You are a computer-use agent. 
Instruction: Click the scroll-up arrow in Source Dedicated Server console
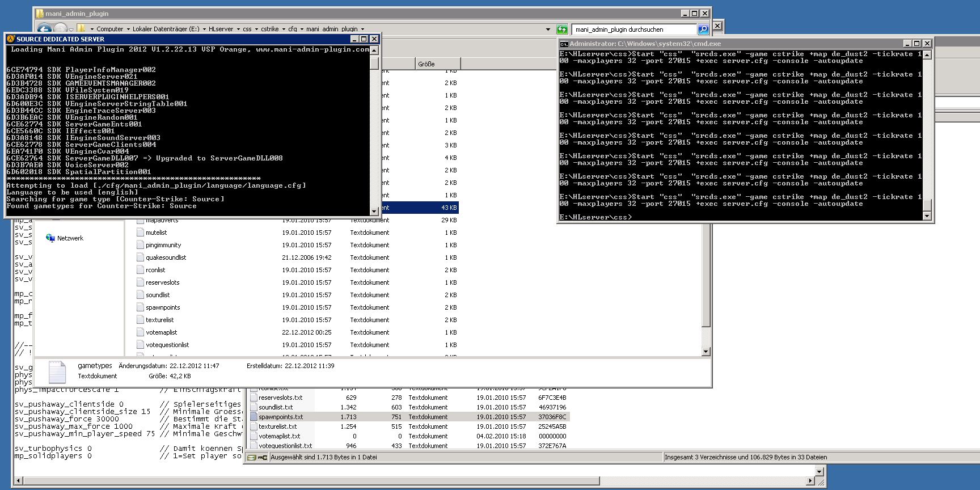pos(374,50)
